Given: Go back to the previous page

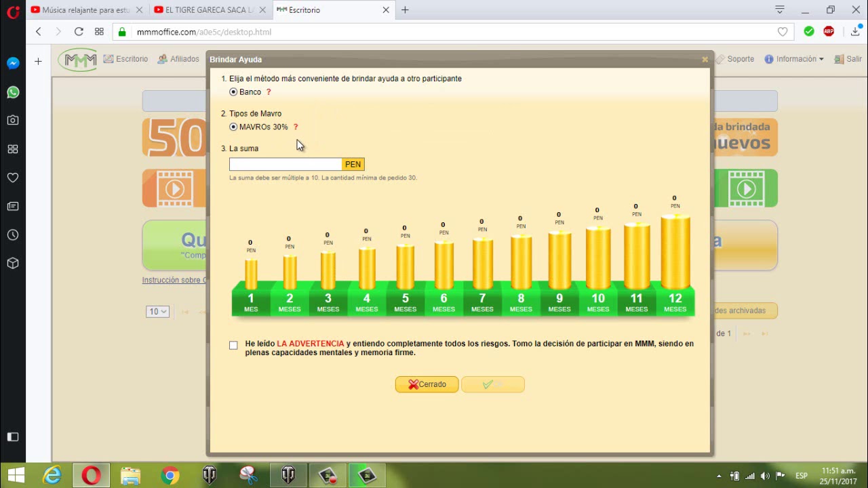Looking at the screenshot, I should (x=39, y=31).
